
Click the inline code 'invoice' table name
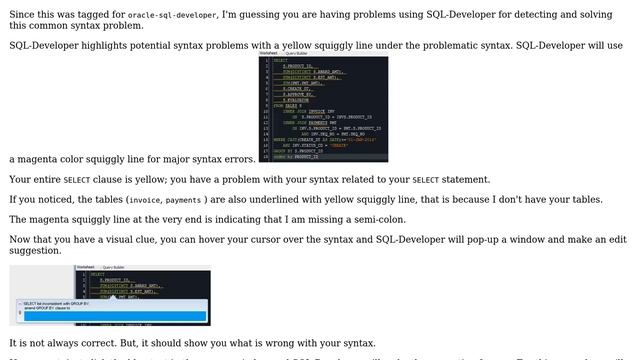pyautogui.click(x=144, y=200)
